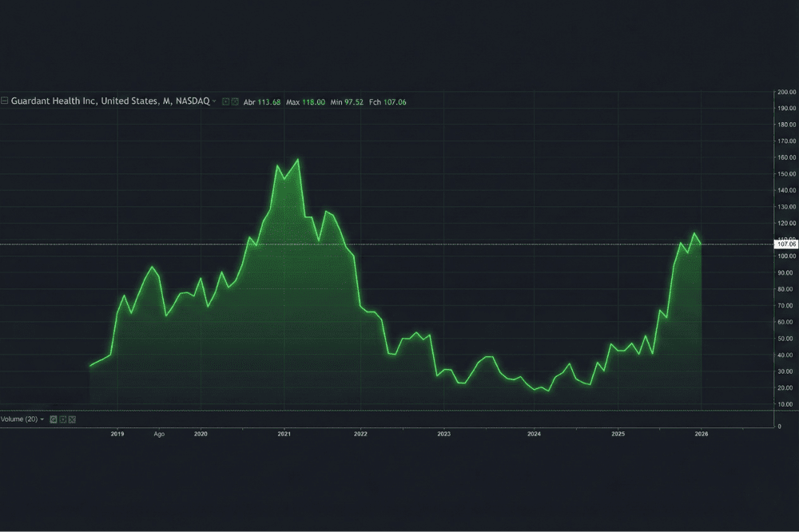Remove Volume indicator with X icon
This screenshot has width=799, height=532.
tap(72, 419)
